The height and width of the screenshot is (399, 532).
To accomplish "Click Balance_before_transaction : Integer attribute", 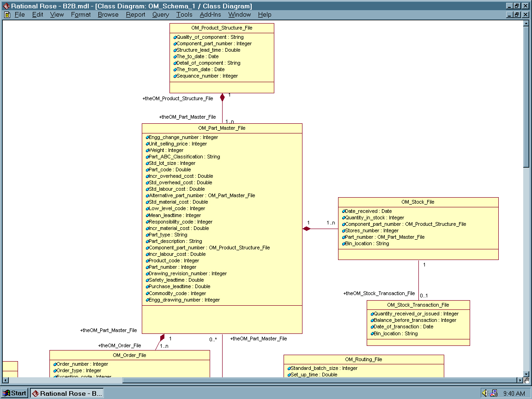I will point(413,320).
